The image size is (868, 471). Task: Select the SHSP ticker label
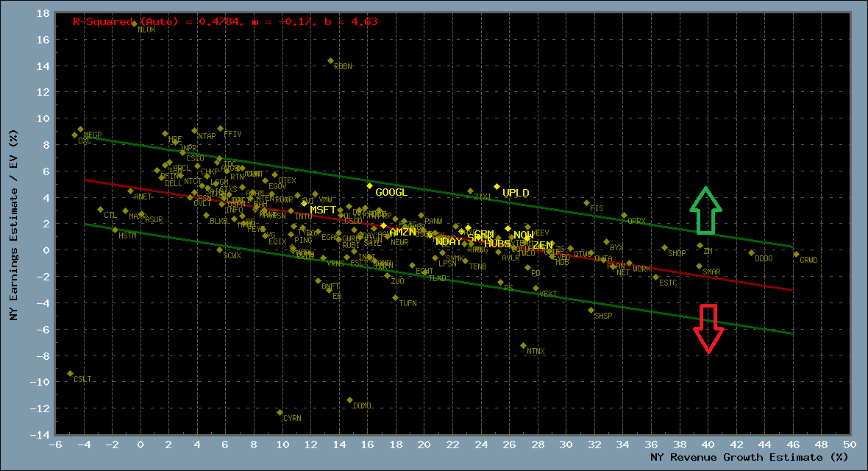coord(603,316)
